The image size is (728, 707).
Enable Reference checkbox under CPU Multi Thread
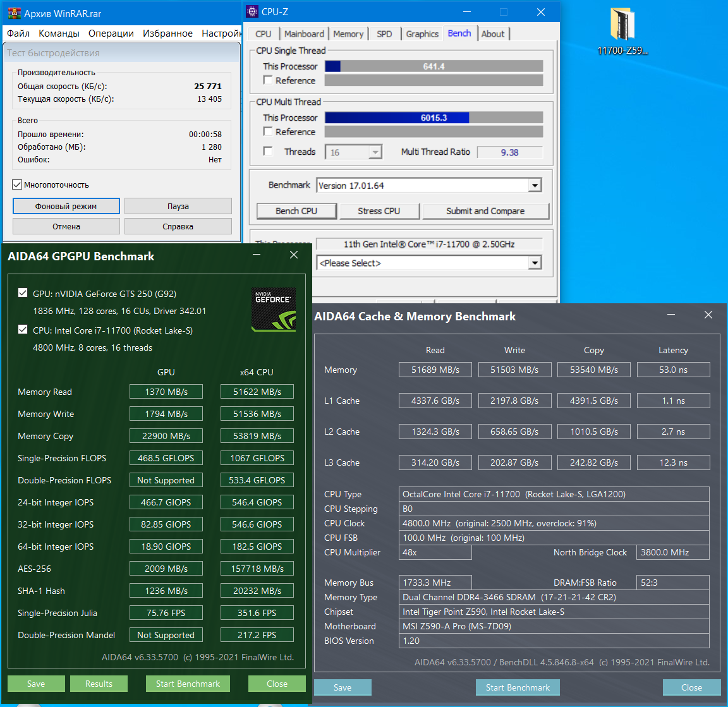click(x=268, y=131)
